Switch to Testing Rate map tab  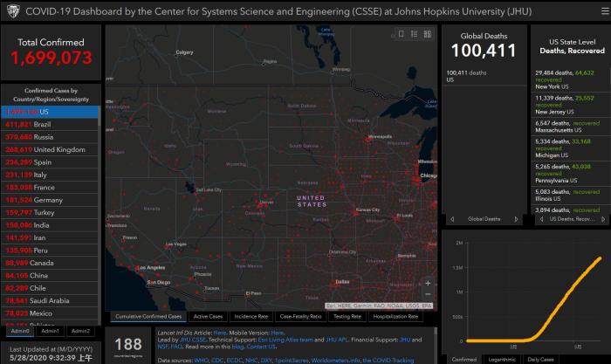[x=347, y=317]
